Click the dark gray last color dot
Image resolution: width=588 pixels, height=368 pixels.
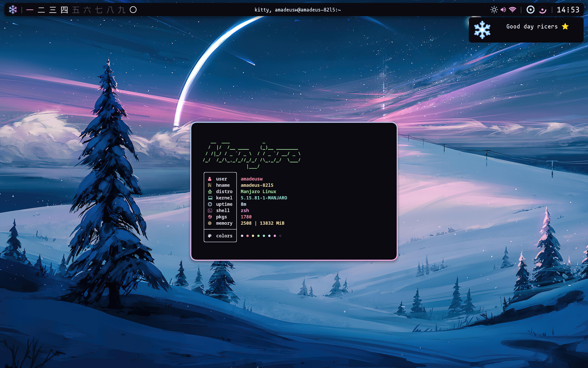(x=280, y=236)
